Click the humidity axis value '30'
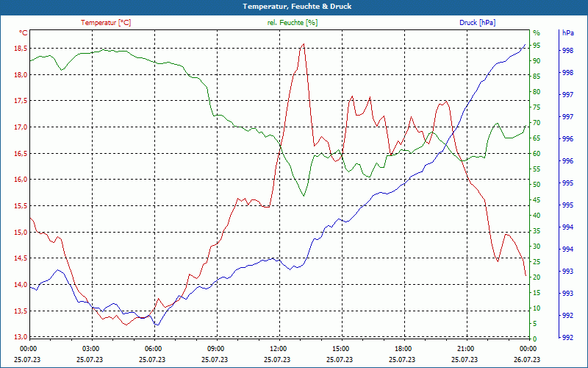588x368 pixels. pos(537,247)
